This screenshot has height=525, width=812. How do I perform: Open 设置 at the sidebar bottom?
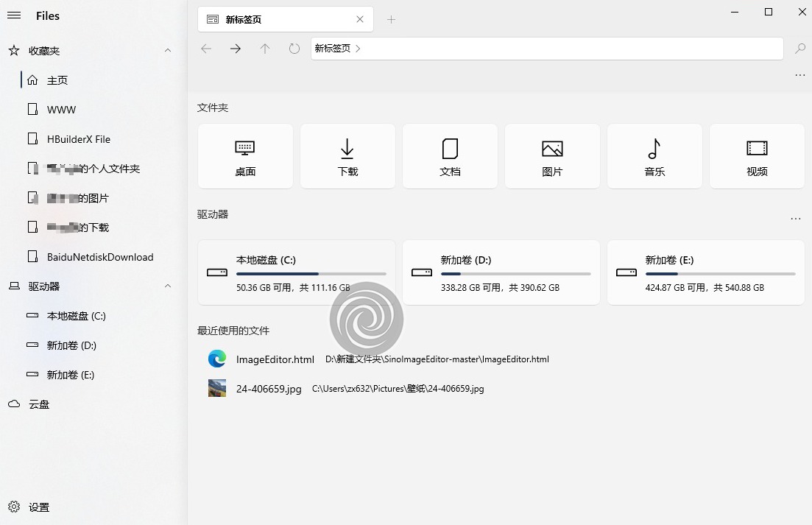tap(38, 507)
